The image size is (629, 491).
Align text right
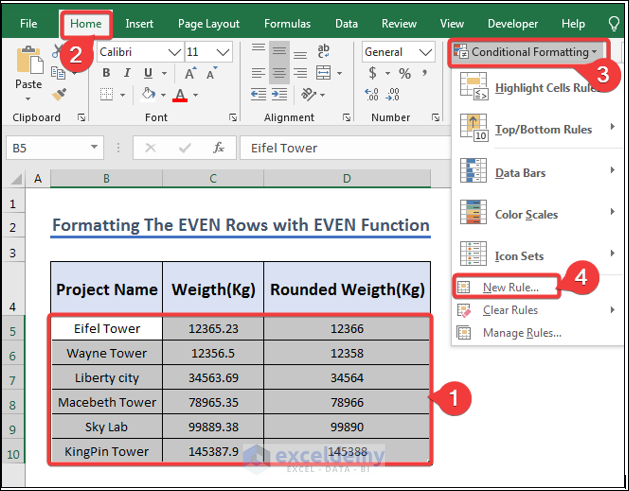coord(300,73)
